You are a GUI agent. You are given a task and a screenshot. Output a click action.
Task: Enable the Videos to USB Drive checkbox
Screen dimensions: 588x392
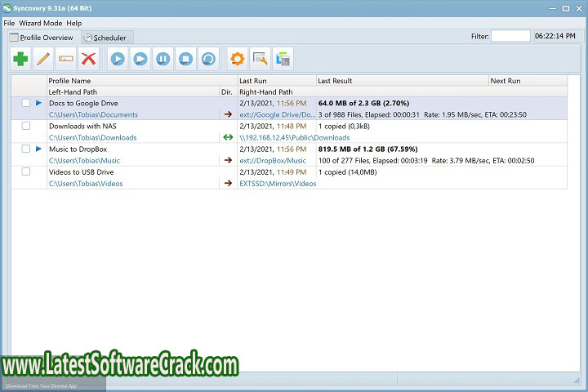click(26, 171)
